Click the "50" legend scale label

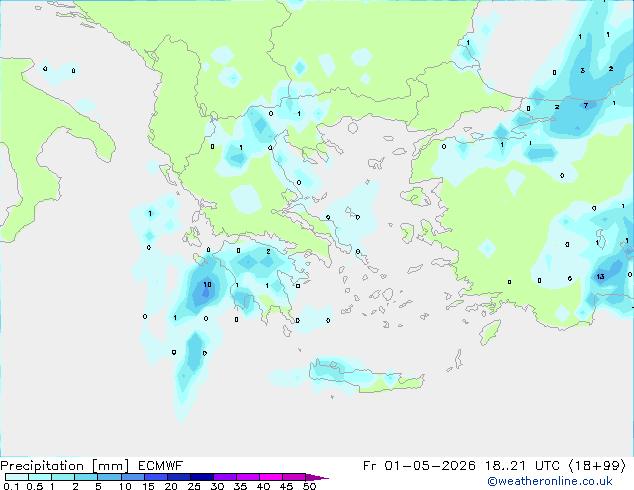point(309,486)
